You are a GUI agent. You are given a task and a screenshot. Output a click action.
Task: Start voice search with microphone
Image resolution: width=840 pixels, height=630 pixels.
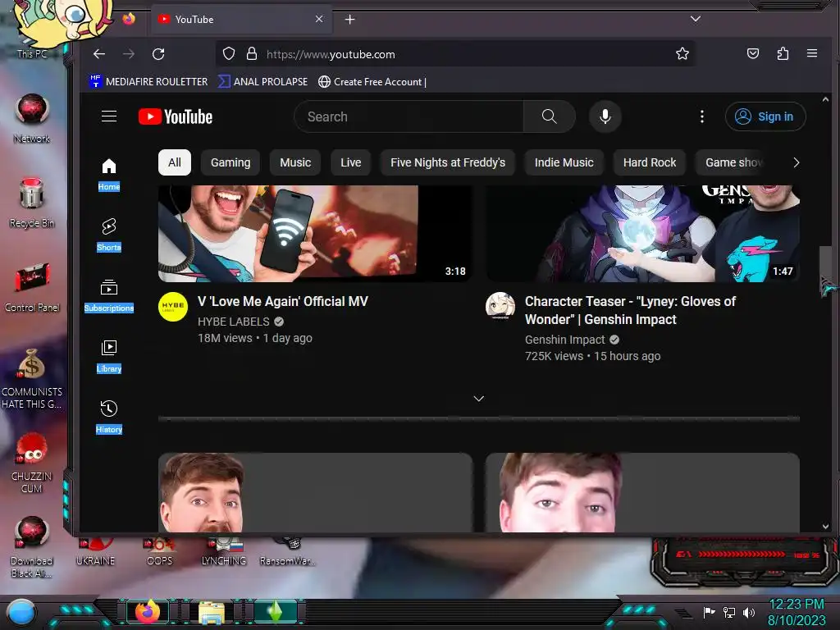[605, 116]
